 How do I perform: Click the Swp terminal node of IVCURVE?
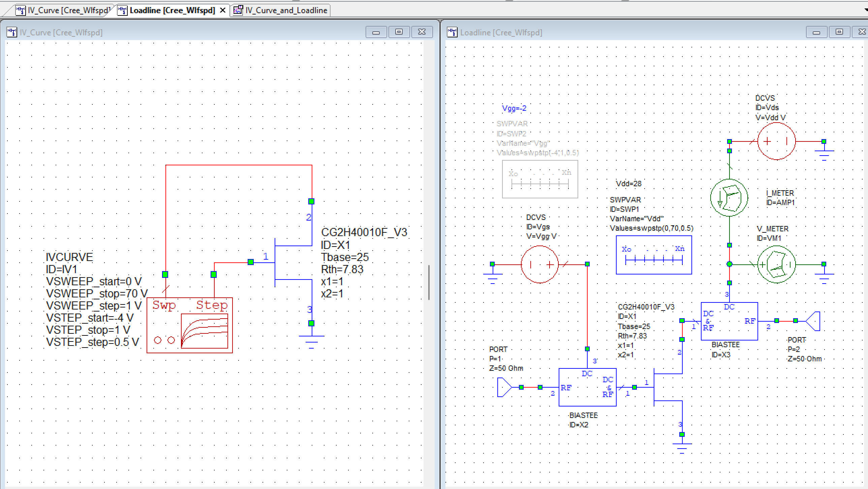pyautogui.click(x=165, y=274)
